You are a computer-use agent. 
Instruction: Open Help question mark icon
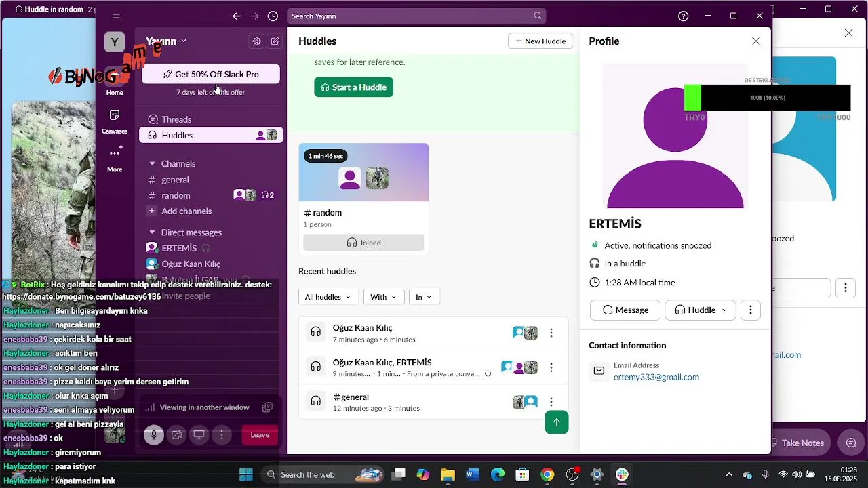pyautogui.click(x=683, y=16)
